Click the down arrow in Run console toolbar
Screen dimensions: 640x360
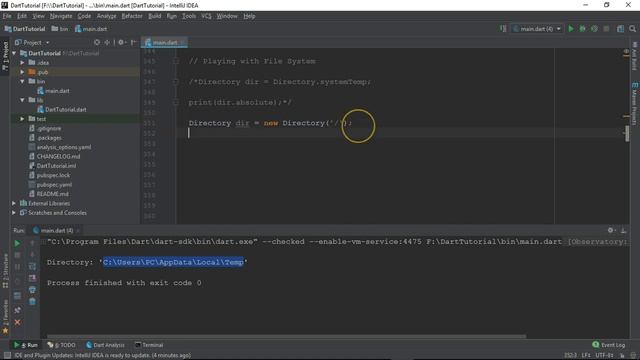click(x=32, y=255)
